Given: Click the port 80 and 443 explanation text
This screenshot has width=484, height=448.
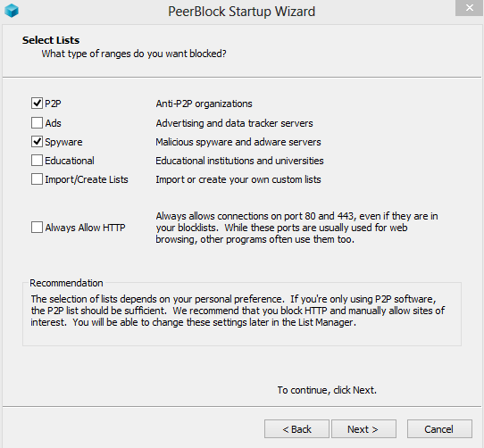Looking at the screenshot, I should [296, 228].
